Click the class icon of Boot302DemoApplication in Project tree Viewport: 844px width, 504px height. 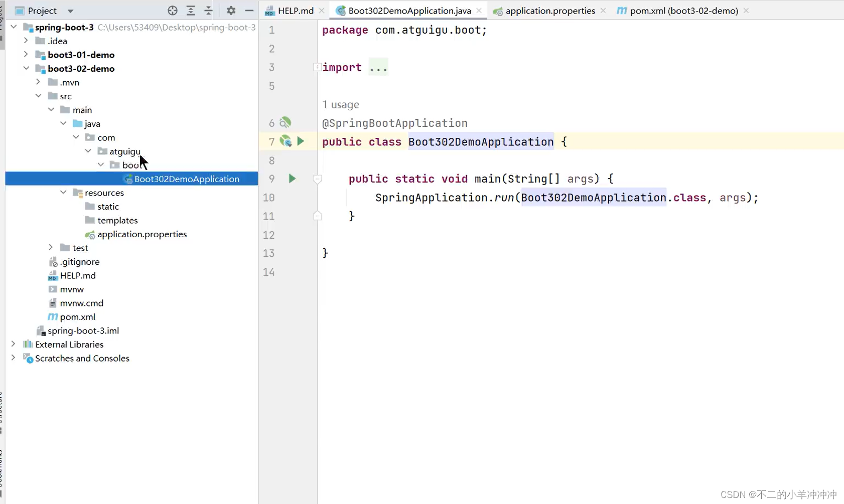[x=127, y=179]
